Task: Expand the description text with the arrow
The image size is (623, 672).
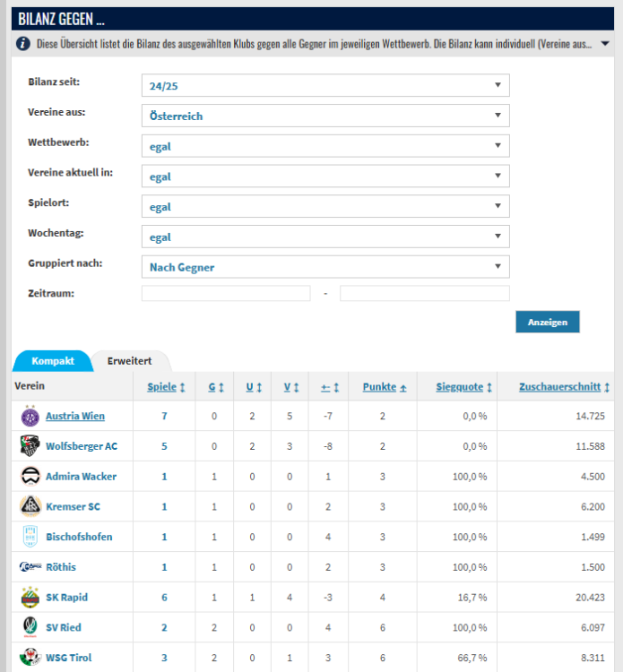Action: tap(605, 44)
